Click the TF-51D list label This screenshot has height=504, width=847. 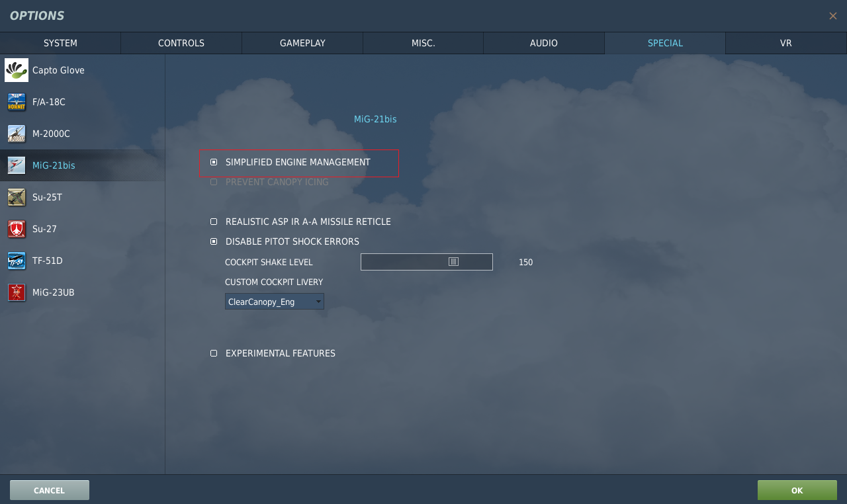pyautogui.click(x=48, y=261)
